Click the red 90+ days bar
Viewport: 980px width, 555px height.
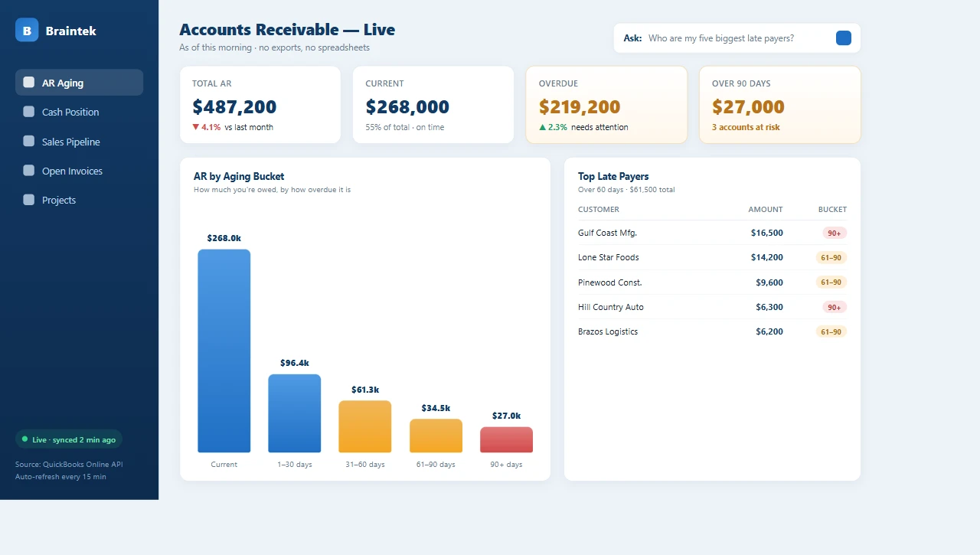pos(506,439)
